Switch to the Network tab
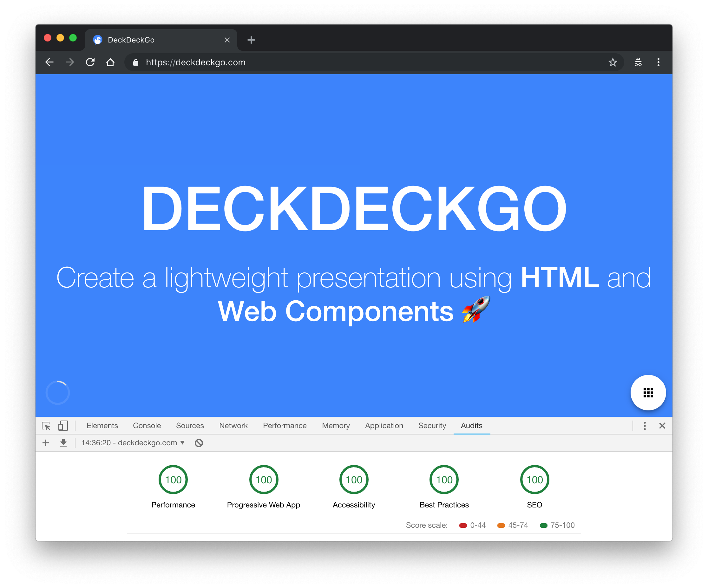708x588 pixels. pos(233,426)
